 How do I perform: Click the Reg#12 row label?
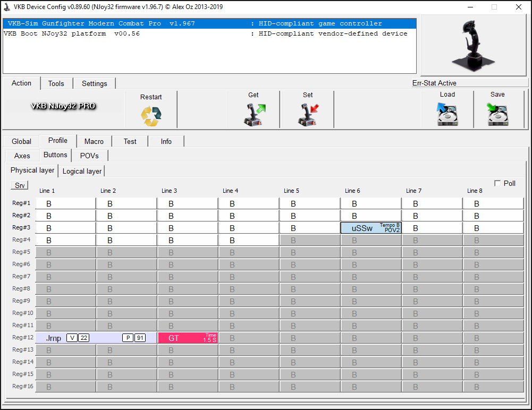tap(23, 337)
